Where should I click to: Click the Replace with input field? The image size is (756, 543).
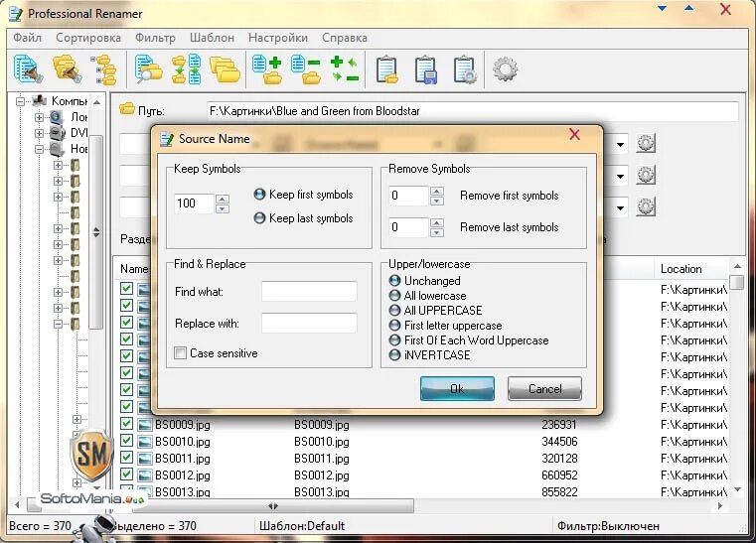coord(309,324)
